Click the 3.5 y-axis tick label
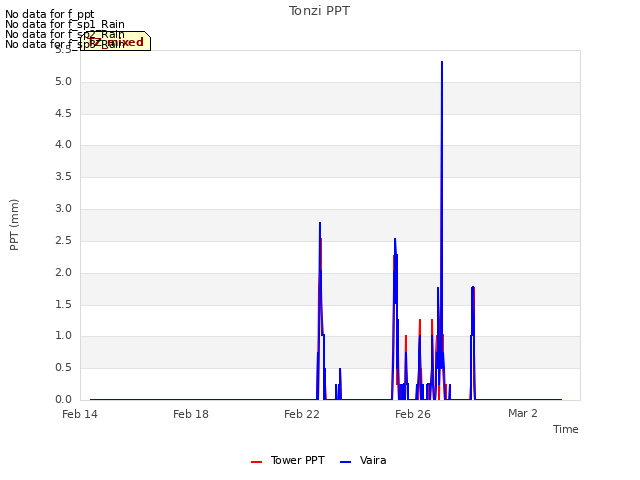Viewport: 640px width, 480px height. point(63,176)
